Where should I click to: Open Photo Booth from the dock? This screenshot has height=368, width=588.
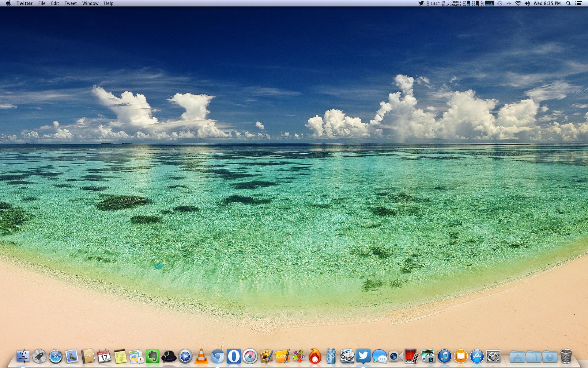click(412, 356)
